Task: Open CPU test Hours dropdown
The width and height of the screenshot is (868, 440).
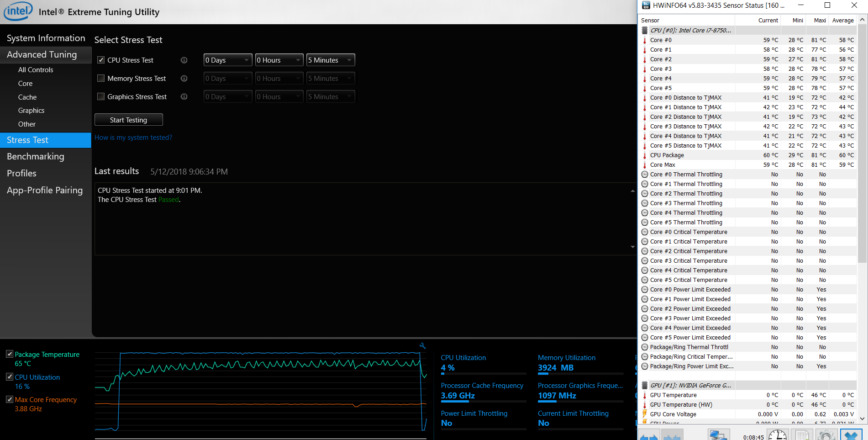Action: [279, 60]
